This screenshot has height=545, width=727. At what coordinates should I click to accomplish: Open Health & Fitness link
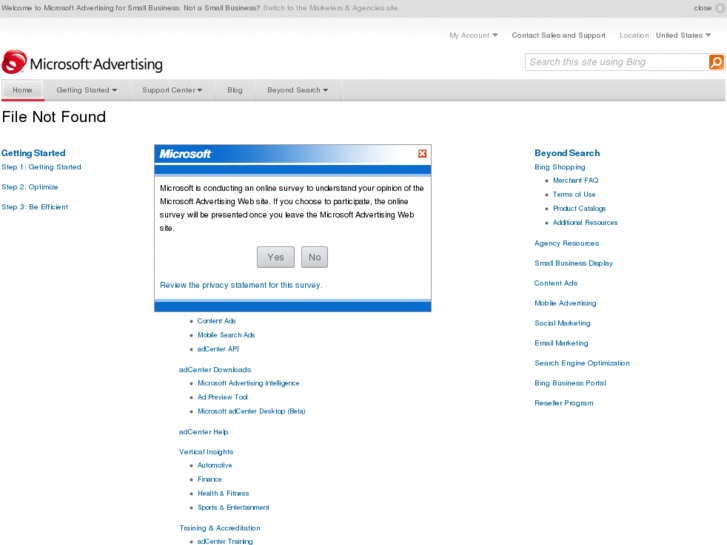pyautogui.click(x=223, y=493)
